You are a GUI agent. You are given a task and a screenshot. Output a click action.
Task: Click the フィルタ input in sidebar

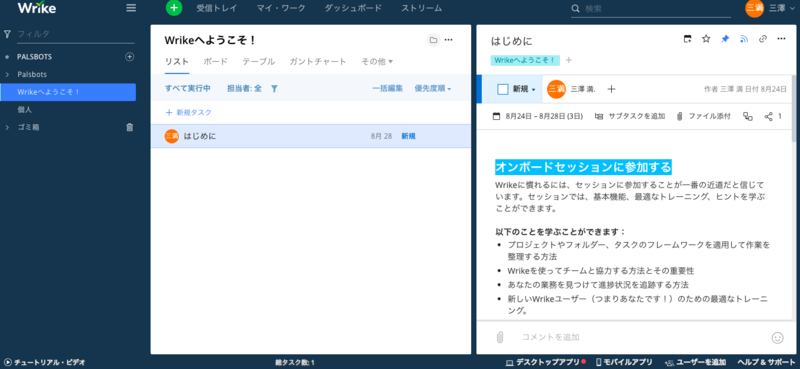(76, 34)
